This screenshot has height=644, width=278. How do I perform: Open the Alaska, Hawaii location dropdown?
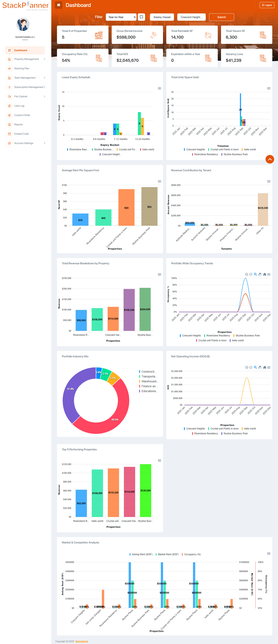click(162, 17)
